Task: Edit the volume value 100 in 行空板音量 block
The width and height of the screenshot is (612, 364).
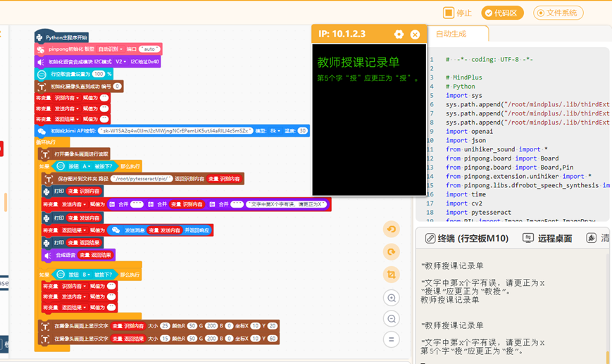Action: click(x=99, y=74)
